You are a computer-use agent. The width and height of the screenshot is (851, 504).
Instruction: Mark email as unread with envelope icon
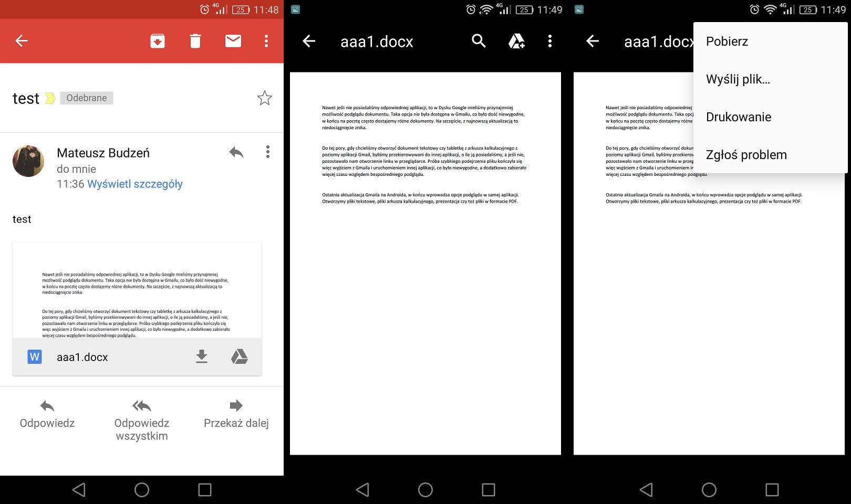(233, 41)
